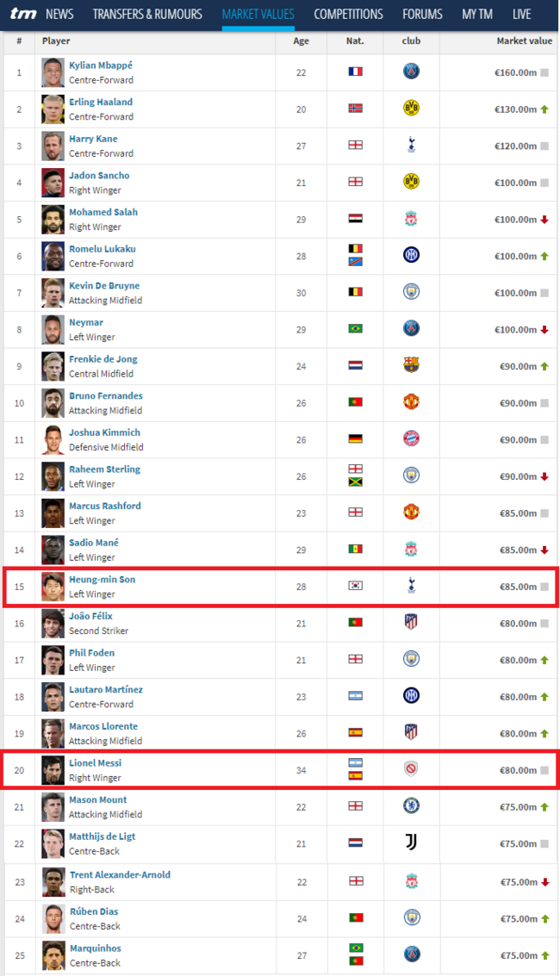Viewport: 560px width, 976px height.
Task: Open Kevin De Bruyne player link
Action: 104,286
